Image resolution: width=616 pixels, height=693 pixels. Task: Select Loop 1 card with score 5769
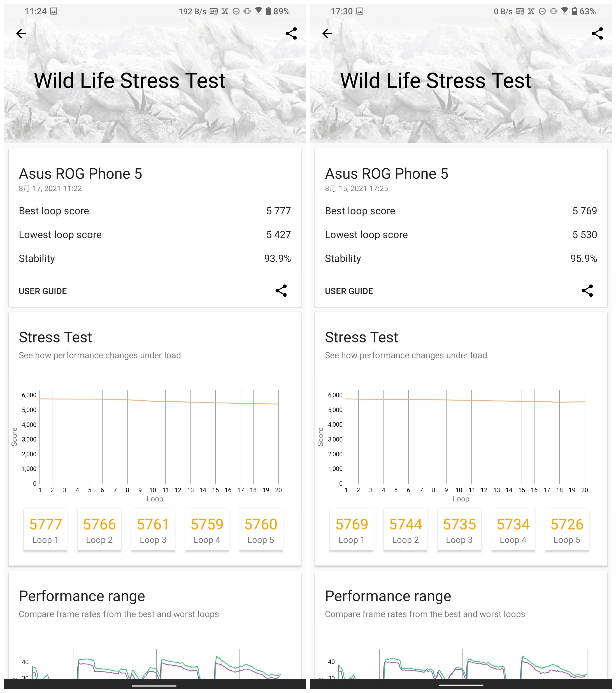[352, 530]
